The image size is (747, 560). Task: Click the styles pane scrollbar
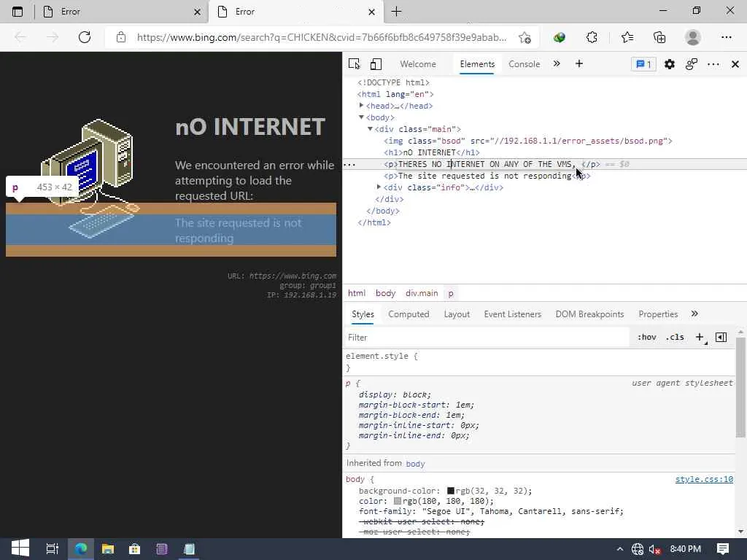pos(740,386)
